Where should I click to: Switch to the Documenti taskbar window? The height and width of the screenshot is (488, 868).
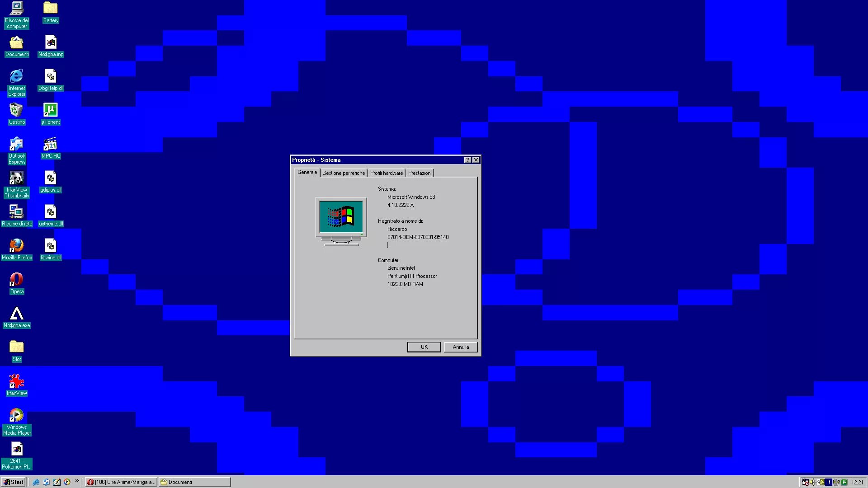tap(195, 482)
